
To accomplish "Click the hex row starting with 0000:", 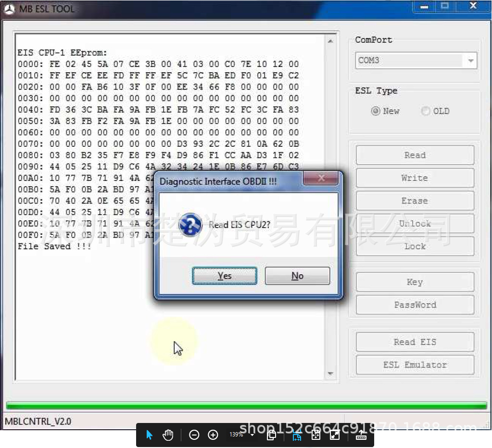I will pos(158,64).
